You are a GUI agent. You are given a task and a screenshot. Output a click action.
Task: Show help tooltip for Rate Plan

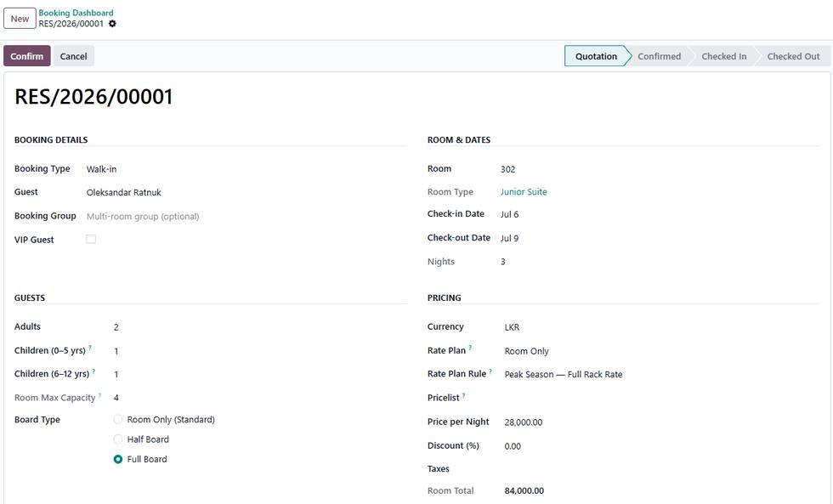(470, 348)
